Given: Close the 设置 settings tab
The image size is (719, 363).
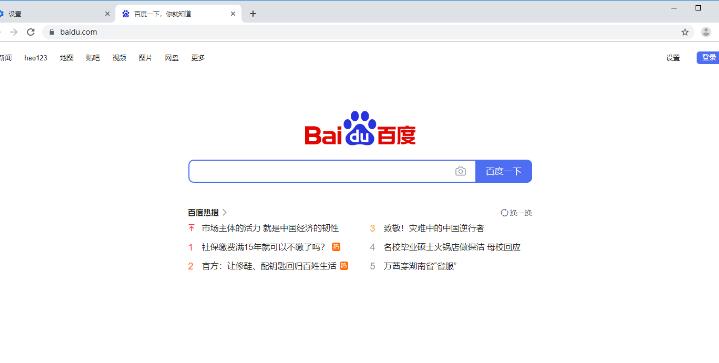Looking at the screenshot, I should coord(107,14).
